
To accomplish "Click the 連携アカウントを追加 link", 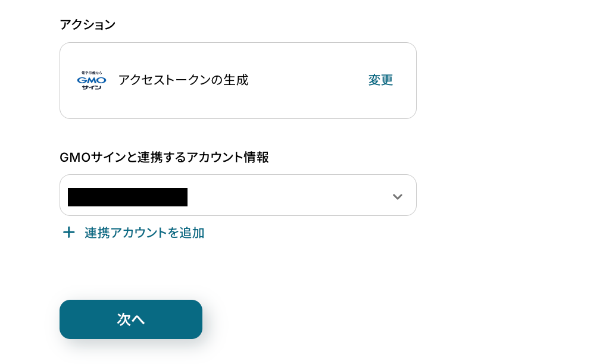I will pyautogui.click(x=144, y=233).
